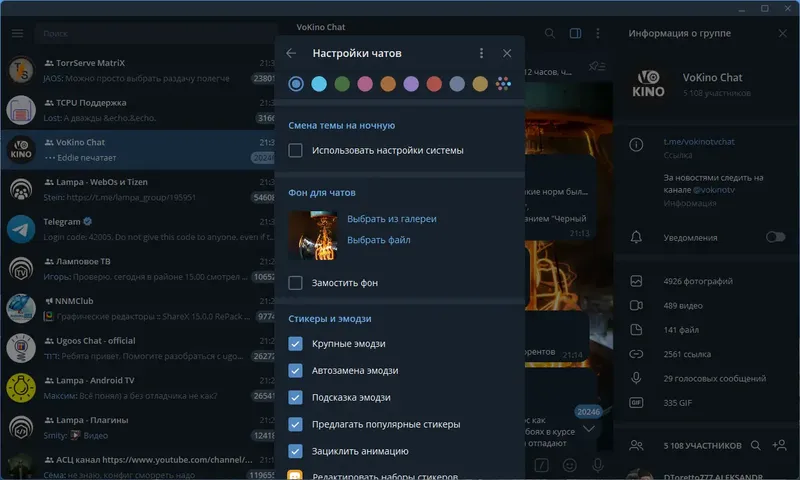The height and width of the screenshot is (480, 800).
Task: Open the Ламповое ТВ chat
Action: click(138, 269)
